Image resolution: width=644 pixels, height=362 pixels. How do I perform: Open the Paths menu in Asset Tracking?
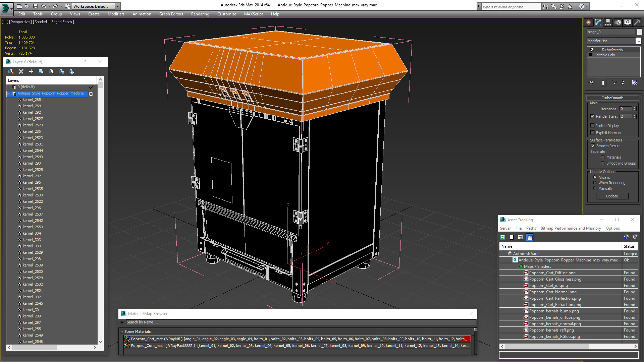(x=531, y=228)
